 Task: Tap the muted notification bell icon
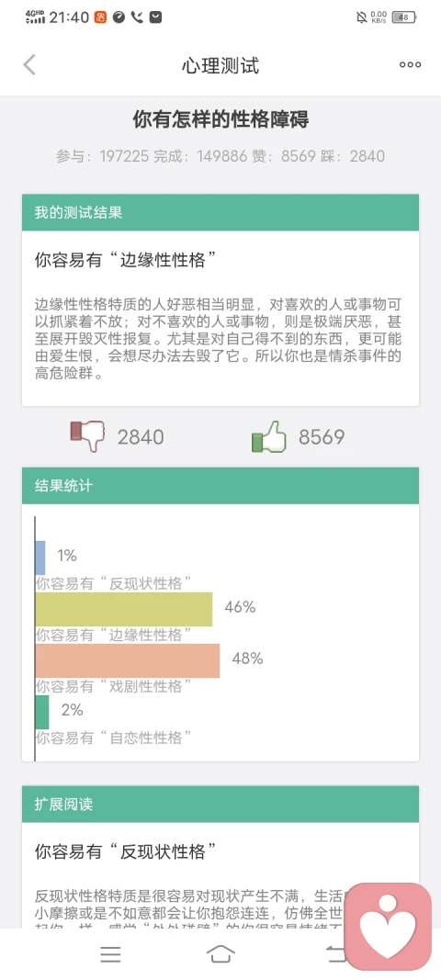[362, 17]
